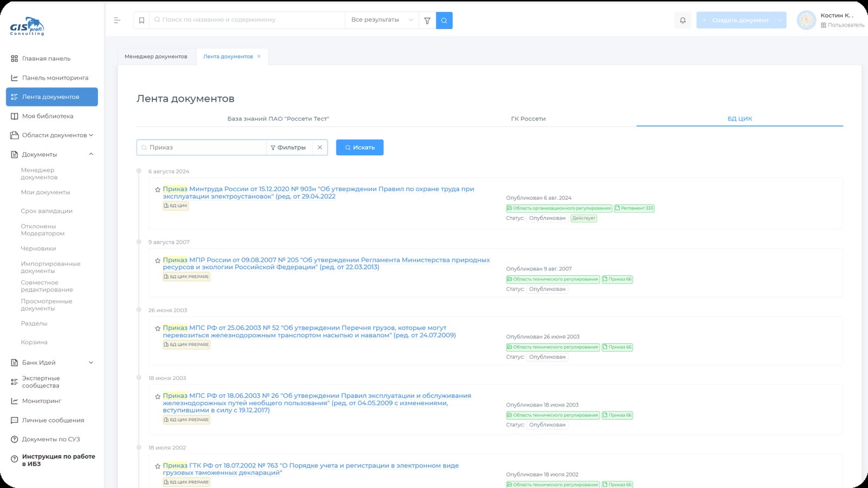
Task: Star the Приказ ГТК РФ № 763 document
Action: [x=158, y=466]
